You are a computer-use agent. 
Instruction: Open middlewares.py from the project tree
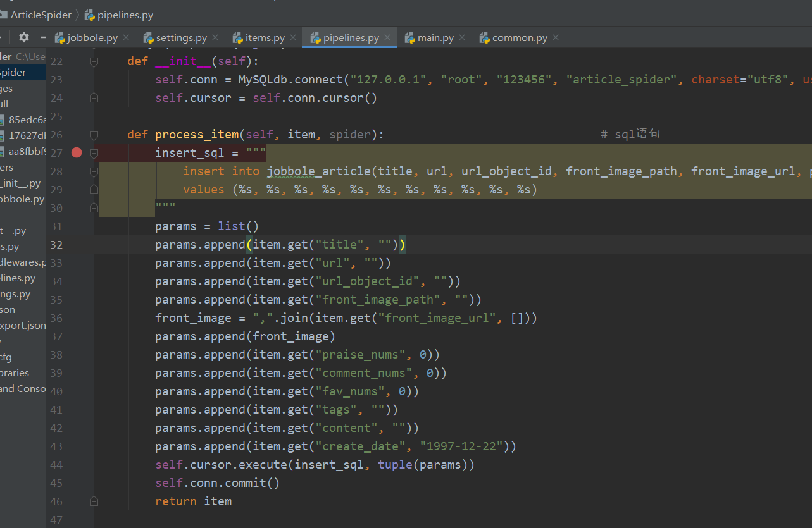(x=23, y=262)
